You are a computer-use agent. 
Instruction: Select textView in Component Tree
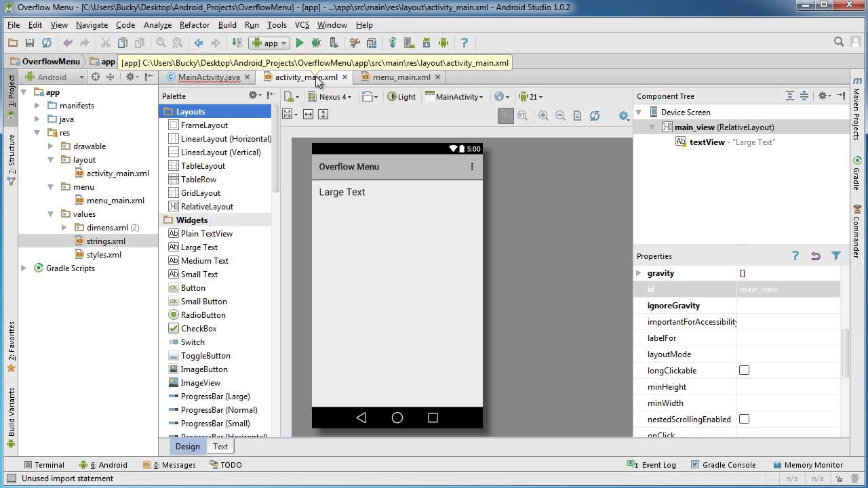pyautogui.click(x=707, y=142)
